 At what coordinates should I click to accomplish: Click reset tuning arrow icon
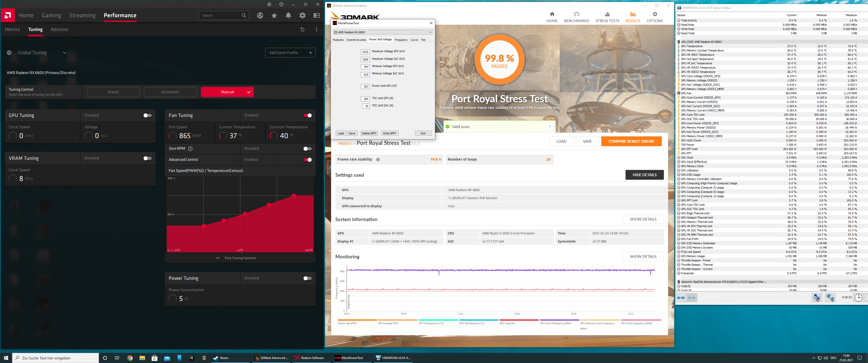coord(302,30)
